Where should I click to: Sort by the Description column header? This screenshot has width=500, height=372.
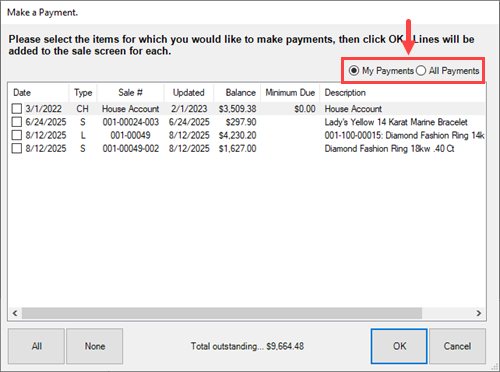point(402,92)
